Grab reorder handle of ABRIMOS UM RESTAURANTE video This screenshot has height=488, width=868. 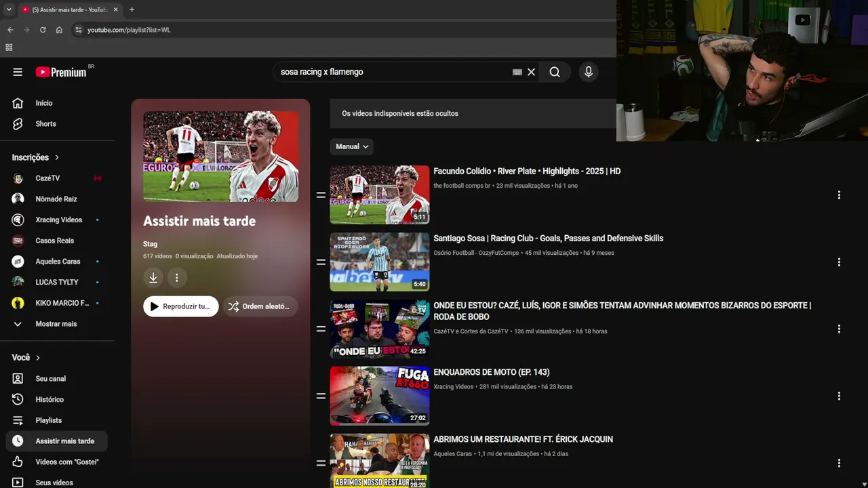coord(321,463)
